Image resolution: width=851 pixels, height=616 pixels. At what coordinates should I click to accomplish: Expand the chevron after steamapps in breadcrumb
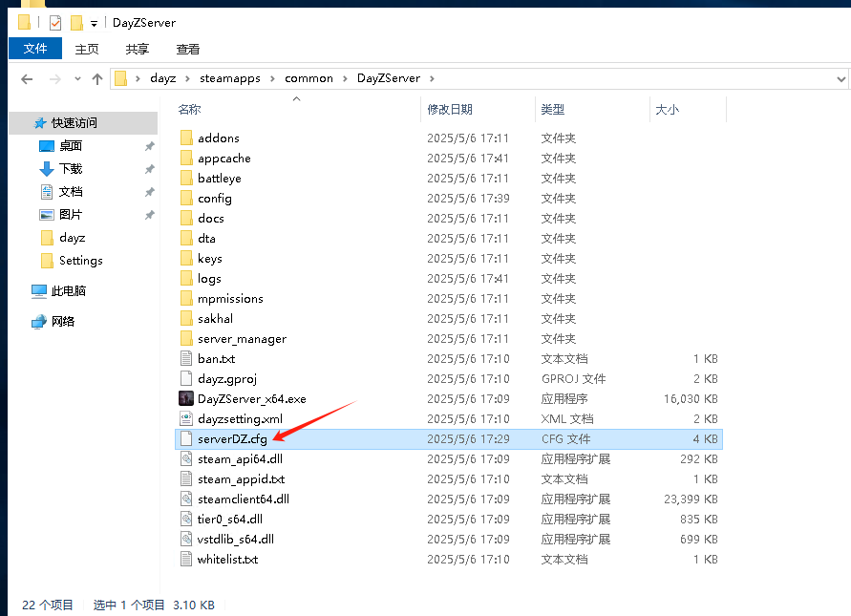[x=272, y=79]
